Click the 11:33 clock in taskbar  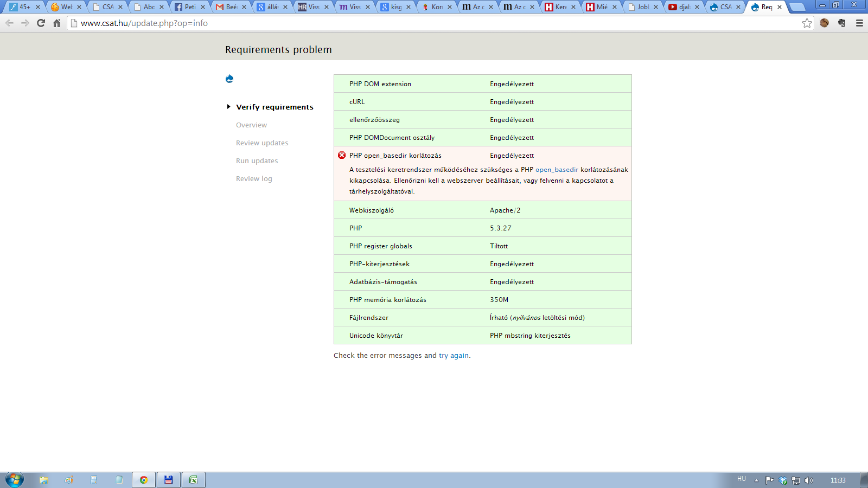point(838,480)
